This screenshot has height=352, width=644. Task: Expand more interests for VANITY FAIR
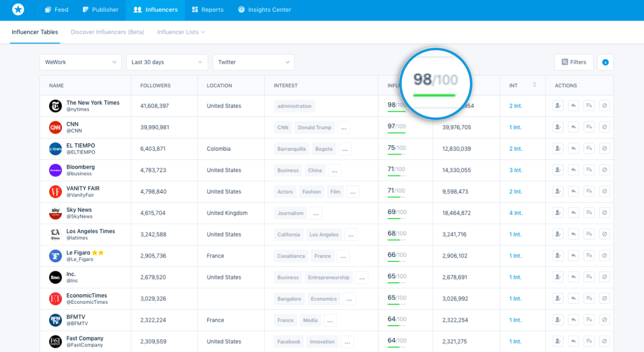point(353,192)
